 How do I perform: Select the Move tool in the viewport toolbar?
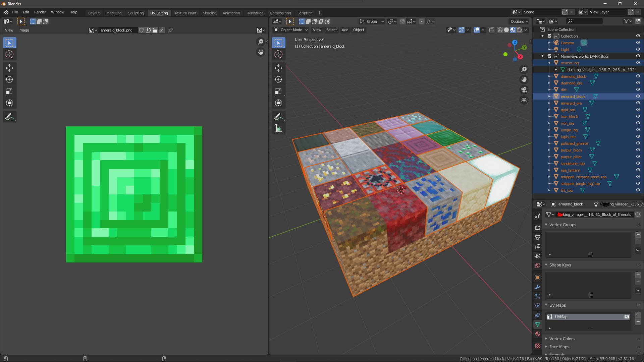278,68
